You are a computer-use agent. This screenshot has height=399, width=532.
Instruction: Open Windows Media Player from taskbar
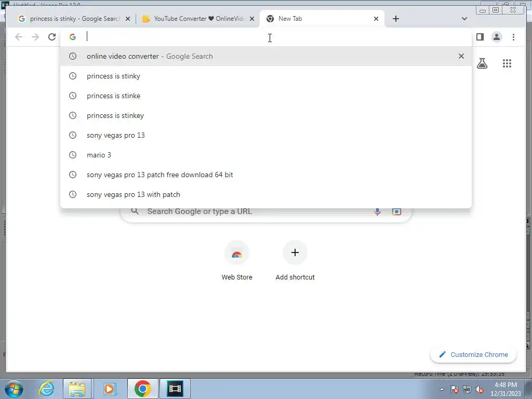pyautogui.click(x=109, y=389)
